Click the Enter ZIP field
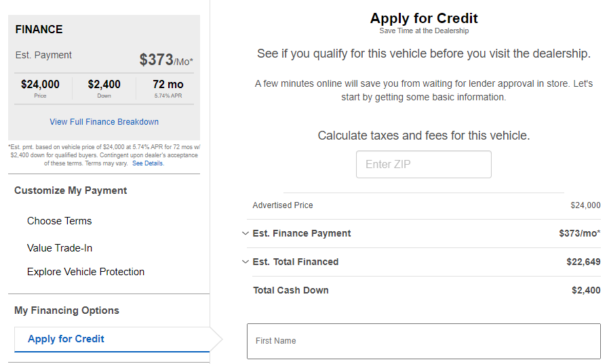The width and height of the screenshot is (609, 364). point(424,165)
